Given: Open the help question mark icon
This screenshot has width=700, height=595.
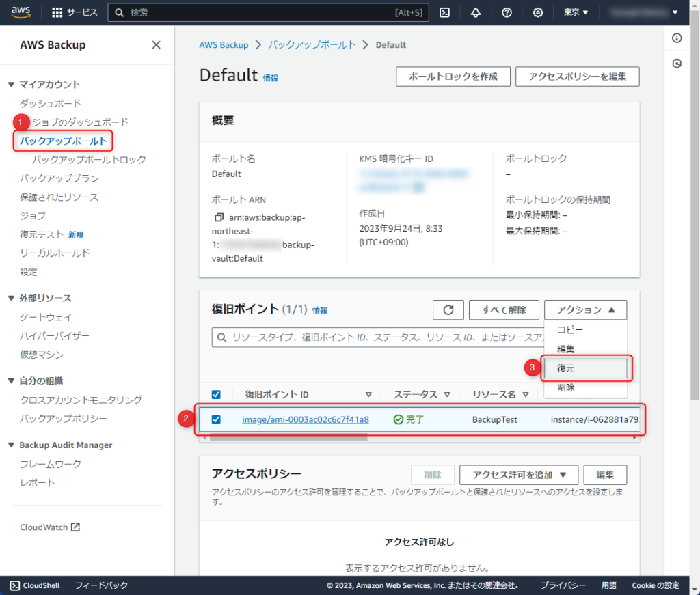Looking at the screenshot, I should pos(507,12).
